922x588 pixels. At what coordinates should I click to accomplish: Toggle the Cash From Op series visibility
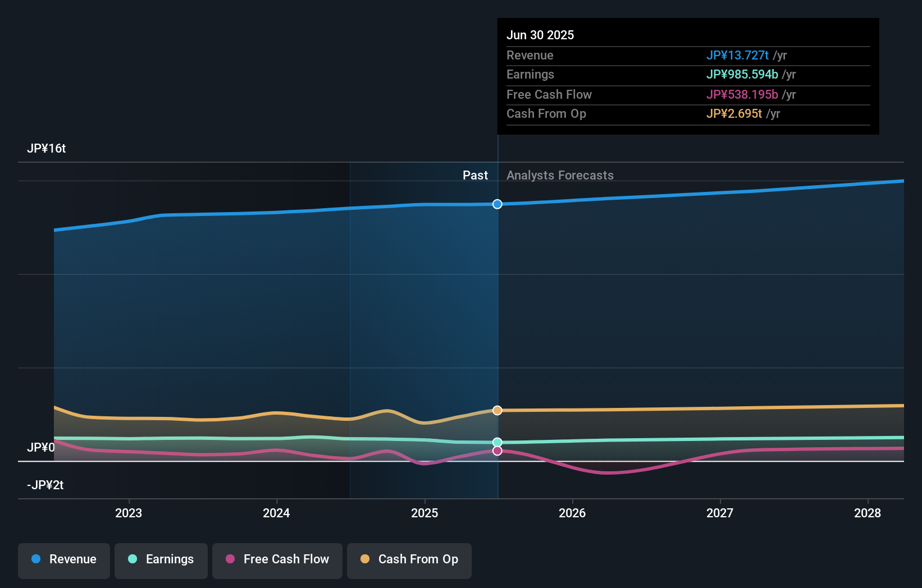coord(409,559)
